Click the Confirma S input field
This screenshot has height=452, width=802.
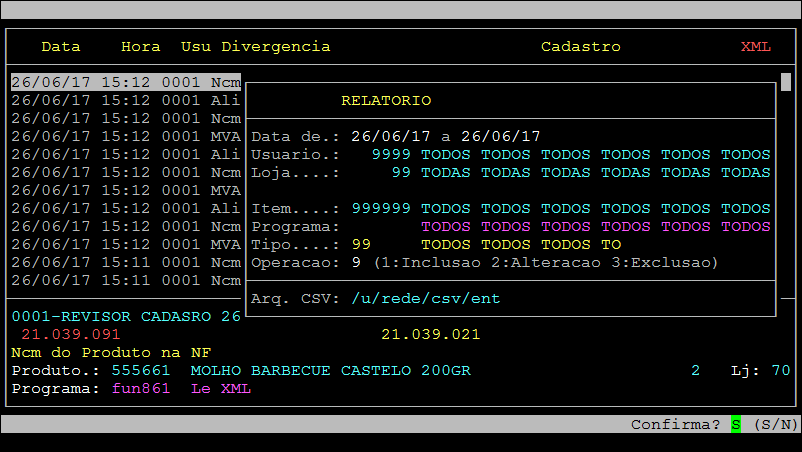[736, 425]
